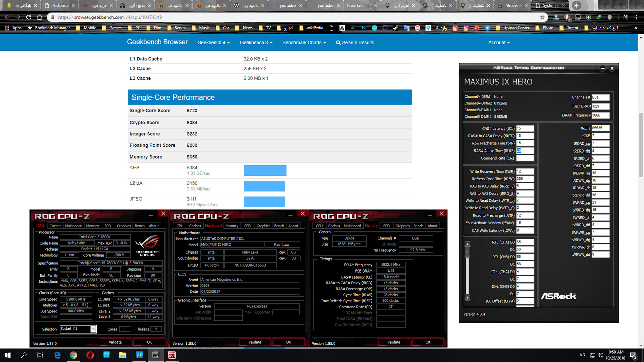Click Validate in CPU-Z processor window

[115, 342]
